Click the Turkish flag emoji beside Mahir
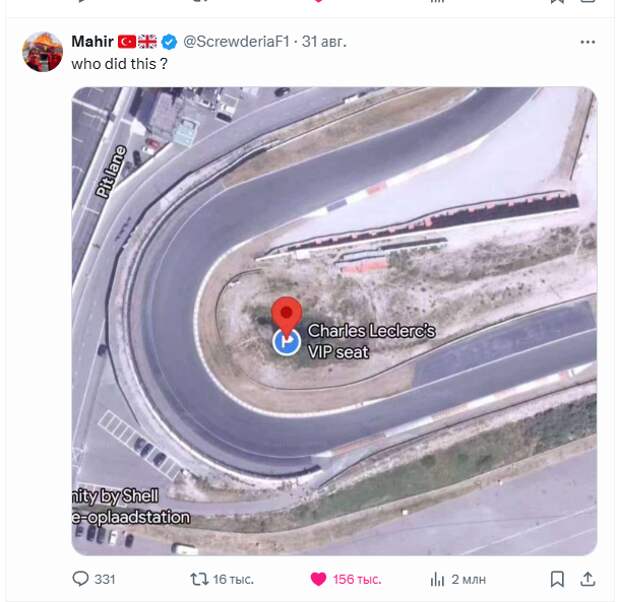620x602 pixels. pos(127,41)
